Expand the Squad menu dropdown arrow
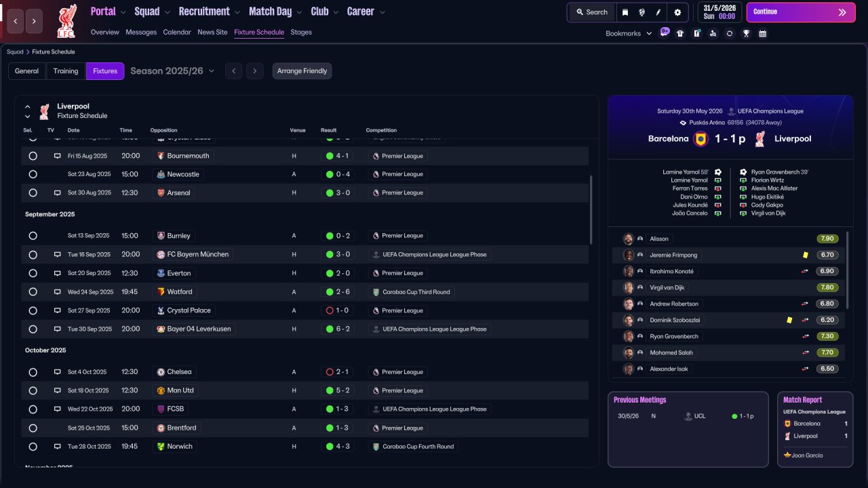The height and width of the screenshot is (488, 868). pyautogui.click(x=167, y=12)
